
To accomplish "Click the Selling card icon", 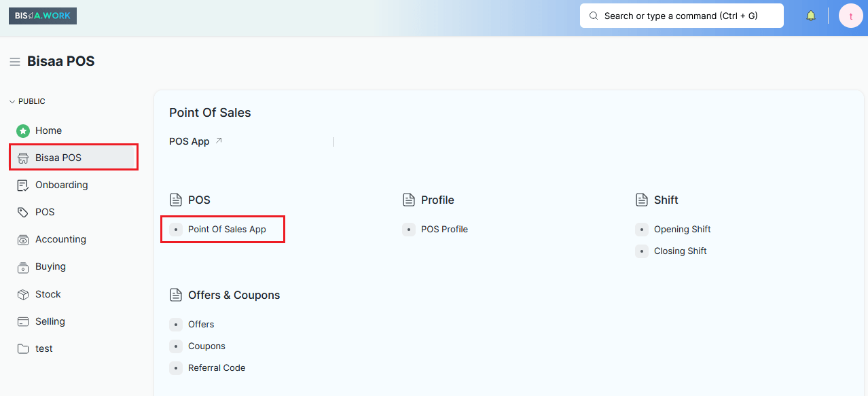I will click(x=23, y=321).
